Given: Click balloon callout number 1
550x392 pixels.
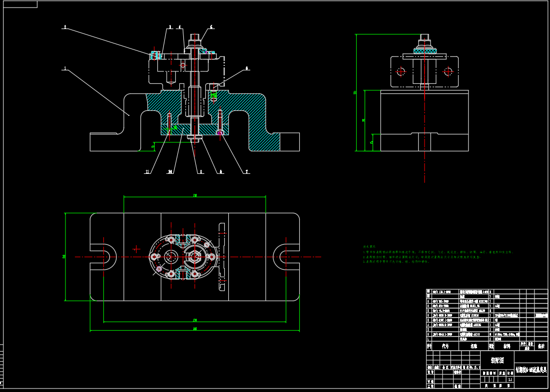Looking at the screenshot, I should (64, 68).
